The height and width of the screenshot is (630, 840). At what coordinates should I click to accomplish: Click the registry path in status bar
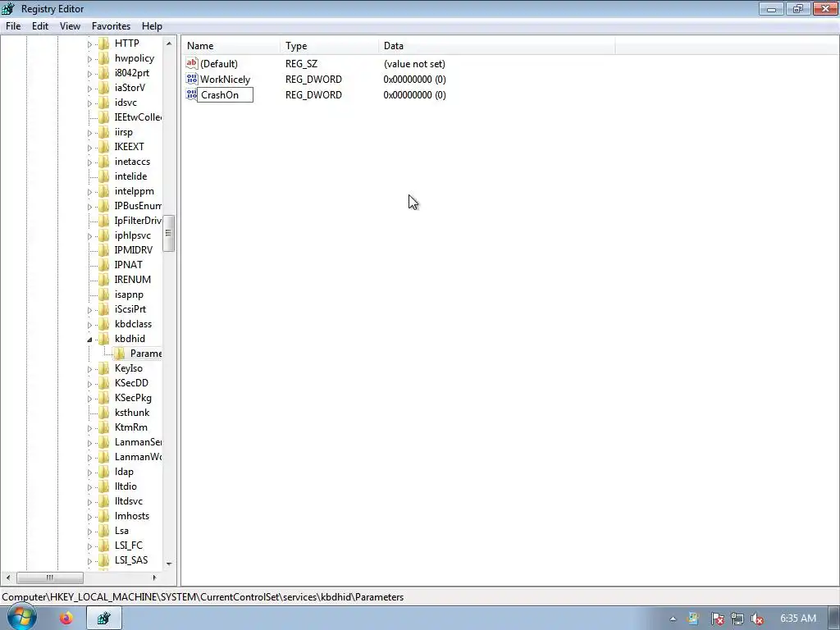click(203, 597)
